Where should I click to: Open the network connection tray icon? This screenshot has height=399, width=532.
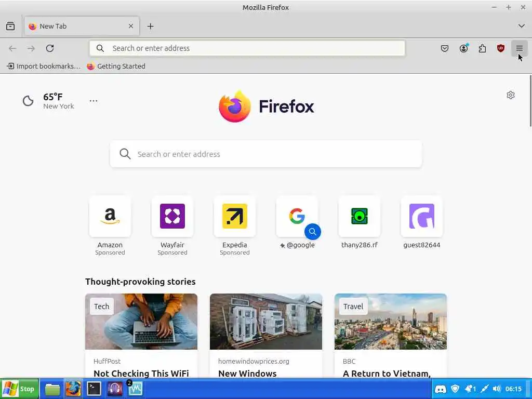point(485,389)
